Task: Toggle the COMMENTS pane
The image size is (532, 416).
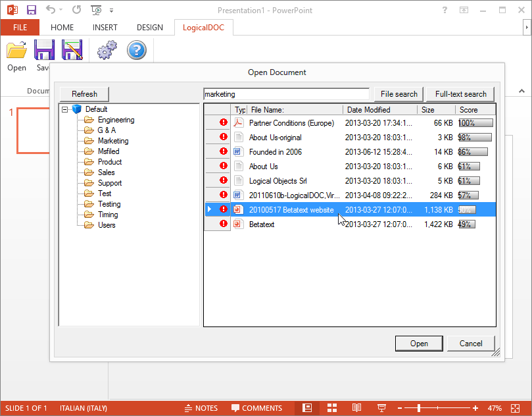Action: (x=256, y=408)
